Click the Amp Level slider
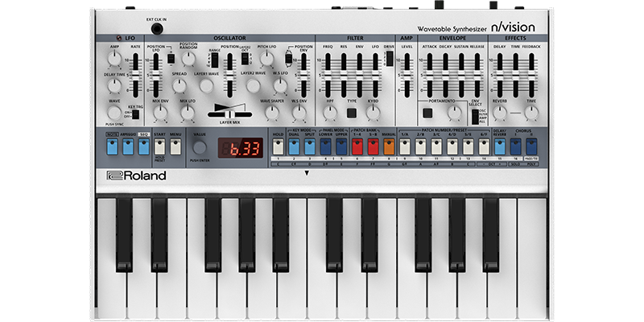 coord(407,75)
